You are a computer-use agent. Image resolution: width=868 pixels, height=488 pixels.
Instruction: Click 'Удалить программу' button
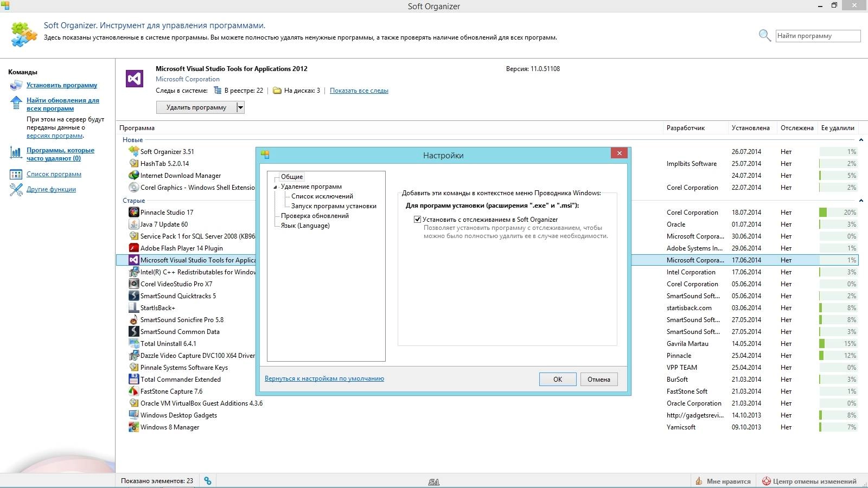click(x=196, y=107)
